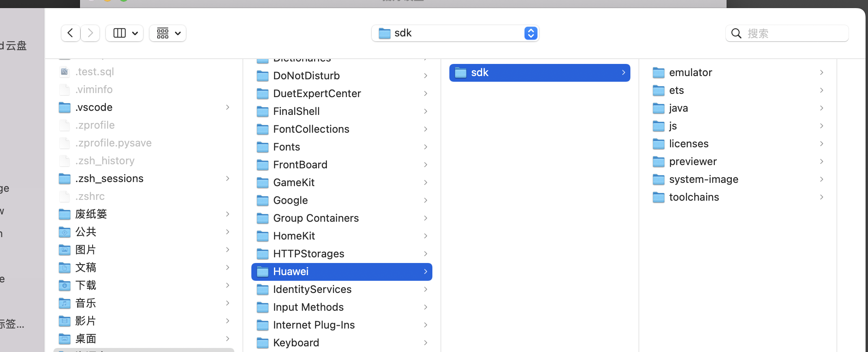
Task: Click the Google folder icon
Action: coord(263,201)
